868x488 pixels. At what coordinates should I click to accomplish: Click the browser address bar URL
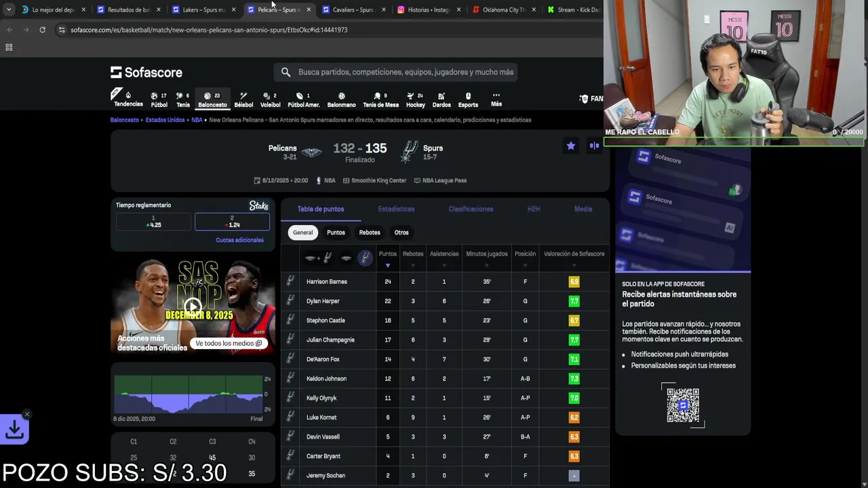pos(209,30)
